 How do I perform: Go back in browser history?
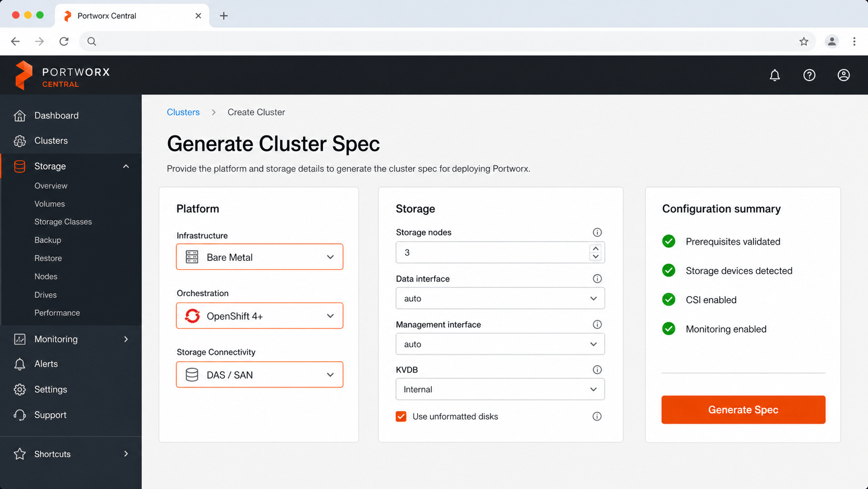point(16,42)
